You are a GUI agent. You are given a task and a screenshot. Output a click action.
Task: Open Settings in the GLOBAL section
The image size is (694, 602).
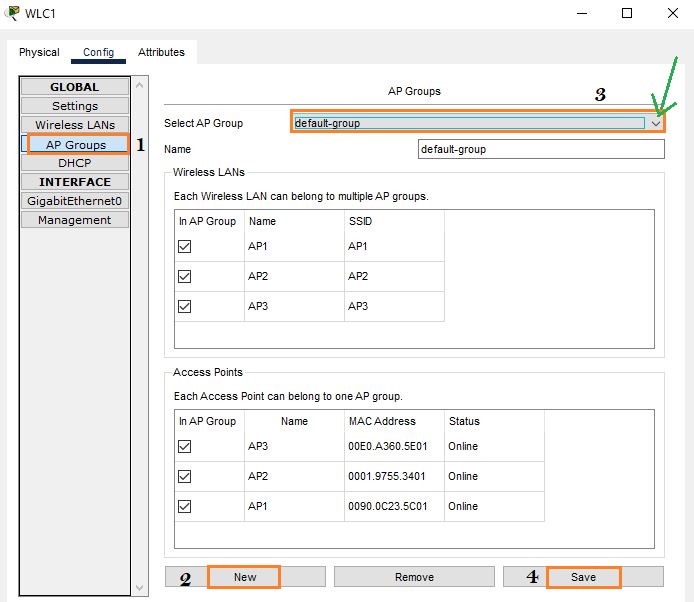pyautogui.click(x=75, y=106)
